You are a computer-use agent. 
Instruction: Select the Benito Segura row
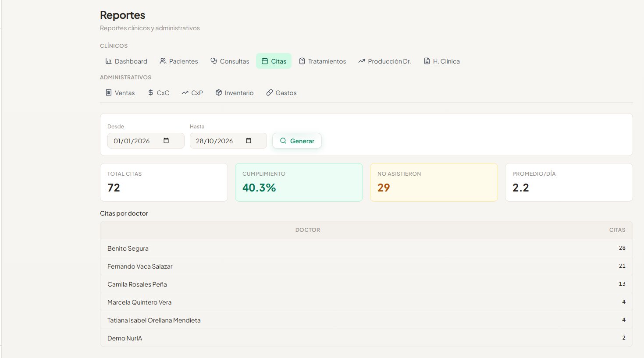366,248
